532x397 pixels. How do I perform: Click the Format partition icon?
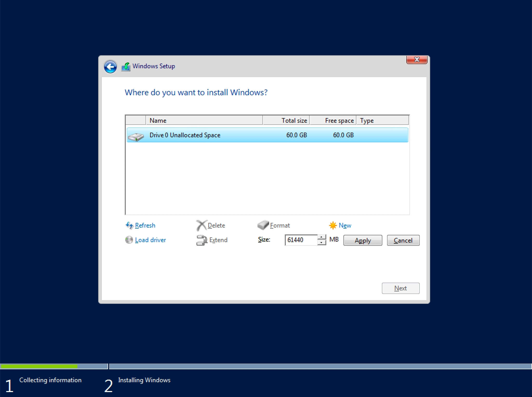click(263, 225)
